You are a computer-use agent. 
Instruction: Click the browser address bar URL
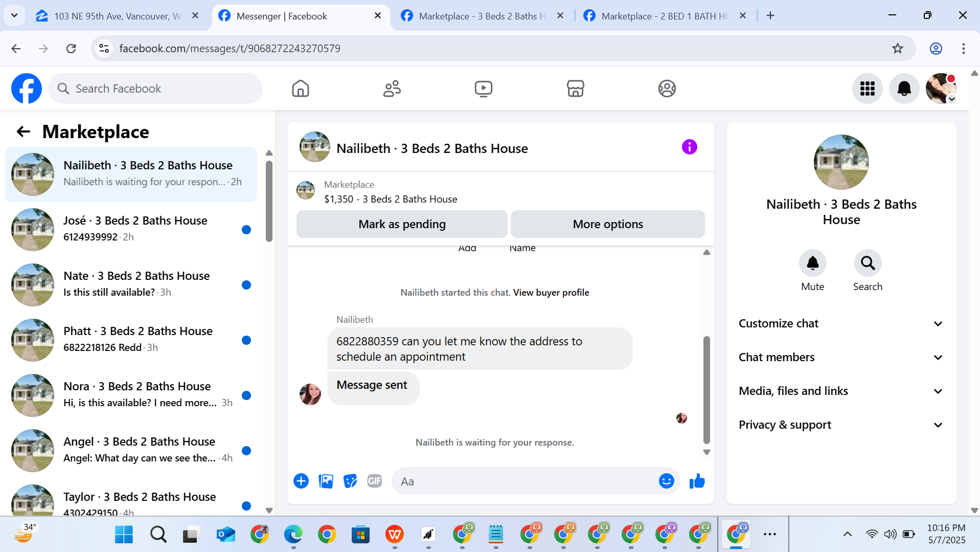click(230, 48)
